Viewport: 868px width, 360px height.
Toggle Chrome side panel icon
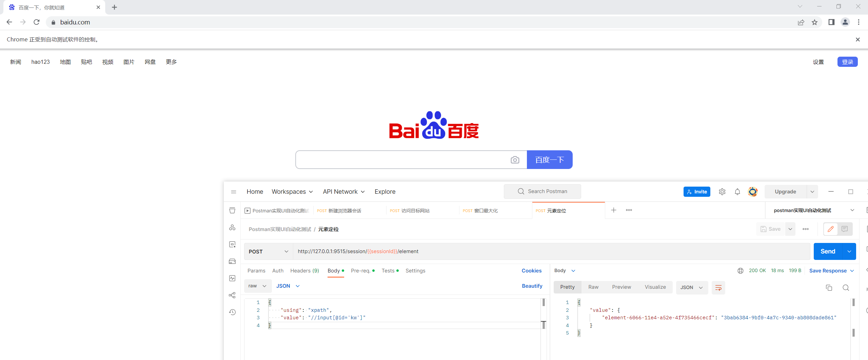(831, 22)
